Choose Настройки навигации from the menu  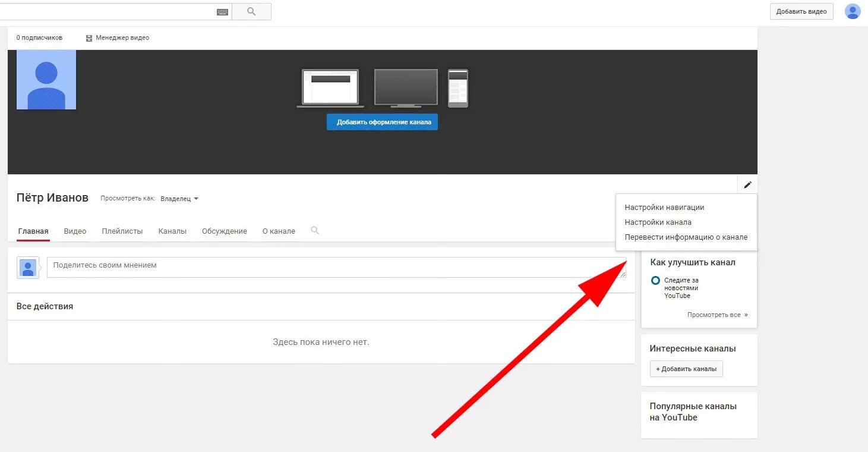pos(664,208)
